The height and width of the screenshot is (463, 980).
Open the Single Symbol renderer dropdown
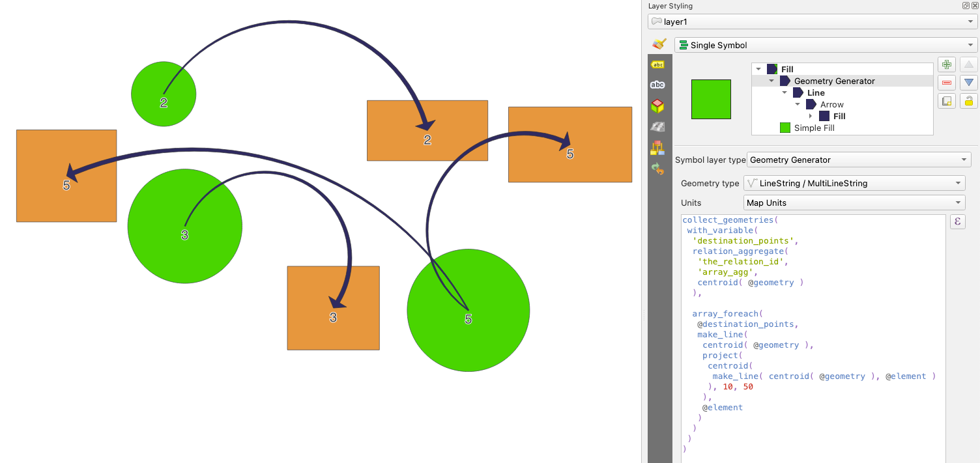826,46
